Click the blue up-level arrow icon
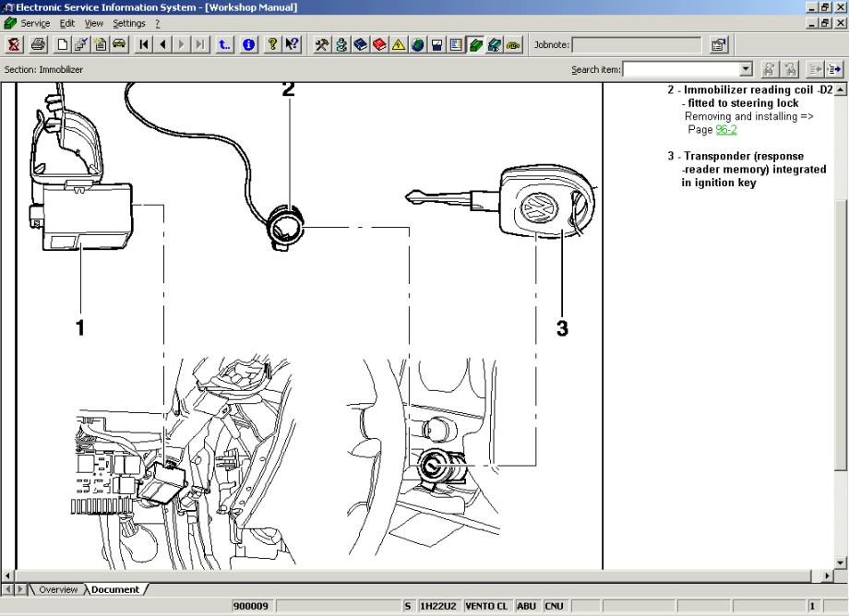 coord(225,44)
